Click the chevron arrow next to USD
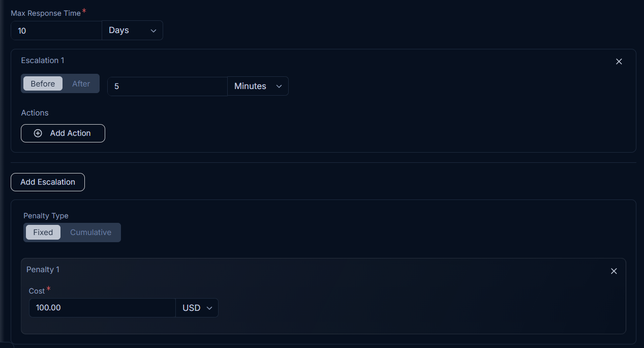The image size is (644, 348). 209,308
